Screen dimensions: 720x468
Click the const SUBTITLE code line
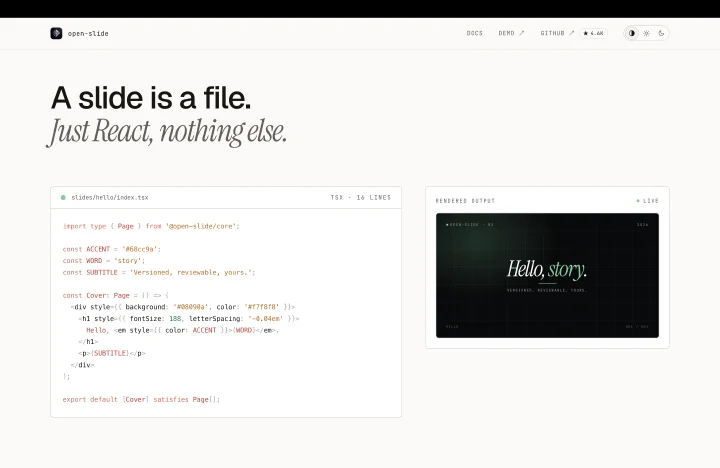(159, 272)
